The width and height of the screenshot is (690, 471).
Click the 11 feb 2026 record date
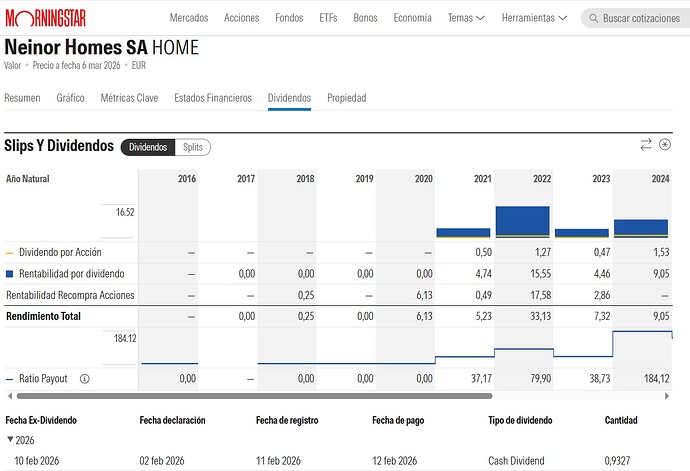pos(278,461)
